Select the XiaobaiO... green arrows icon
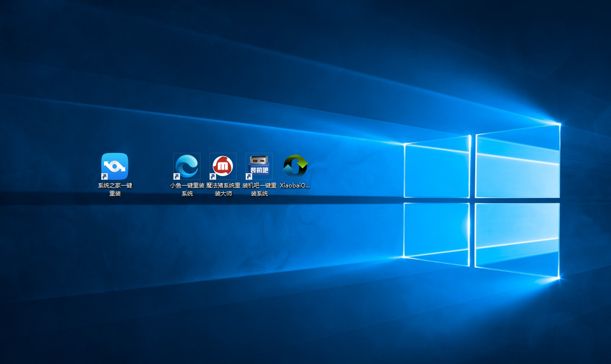 tap(296, 167)
